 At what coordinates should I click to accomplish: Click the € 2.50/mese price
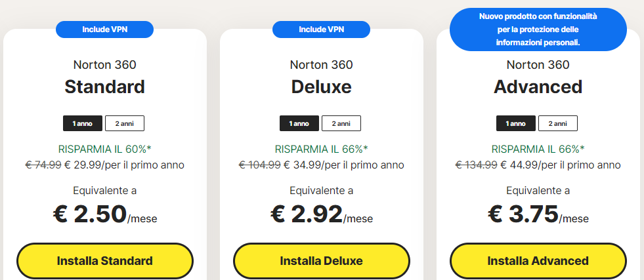pos(105,214)
